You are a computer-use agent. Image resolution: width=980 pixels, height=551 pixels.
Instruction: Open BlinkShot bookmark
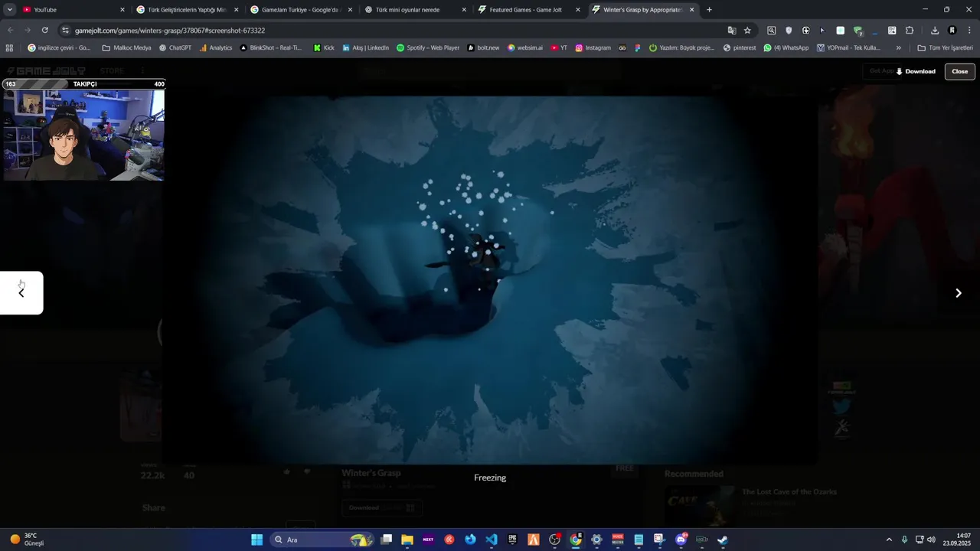(x=271, y=47)
